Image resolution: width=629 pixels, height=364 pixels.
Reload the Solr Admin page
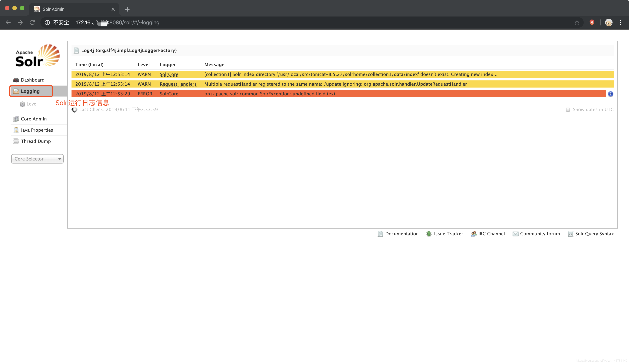[x=32, y=22]
